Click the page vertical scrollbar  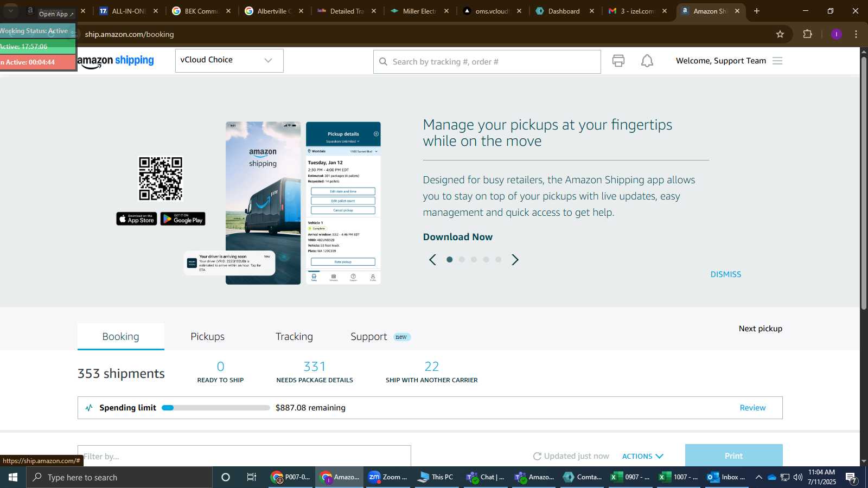(x=864, y=184)
